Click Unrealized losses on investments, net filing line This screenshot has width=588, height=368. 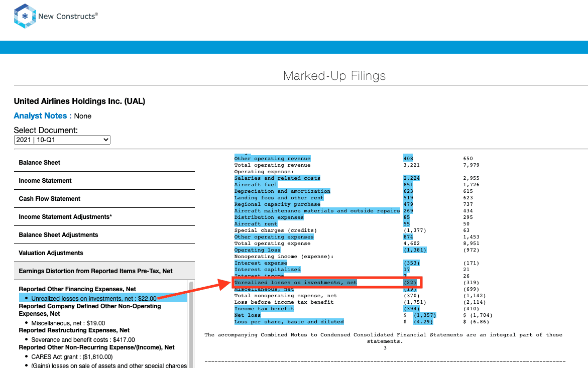tap(295, 283)
